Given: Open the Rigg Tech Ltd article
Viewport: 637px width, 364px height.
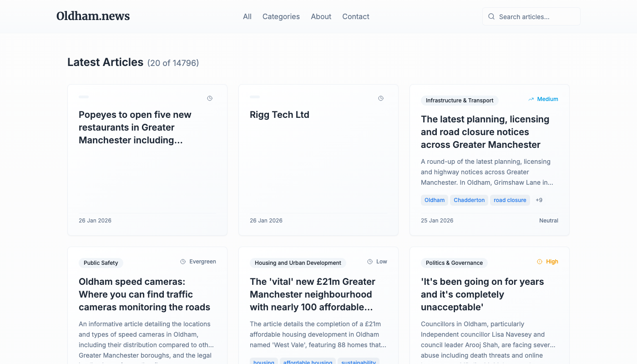Looking at the screenshot, I should pyautogui.click(x=279, y=115).
